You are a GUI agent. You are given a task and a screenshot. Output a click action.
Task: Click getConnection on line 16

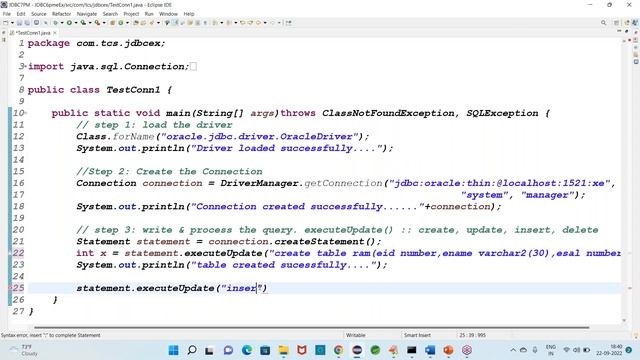[x=343, y=183]
